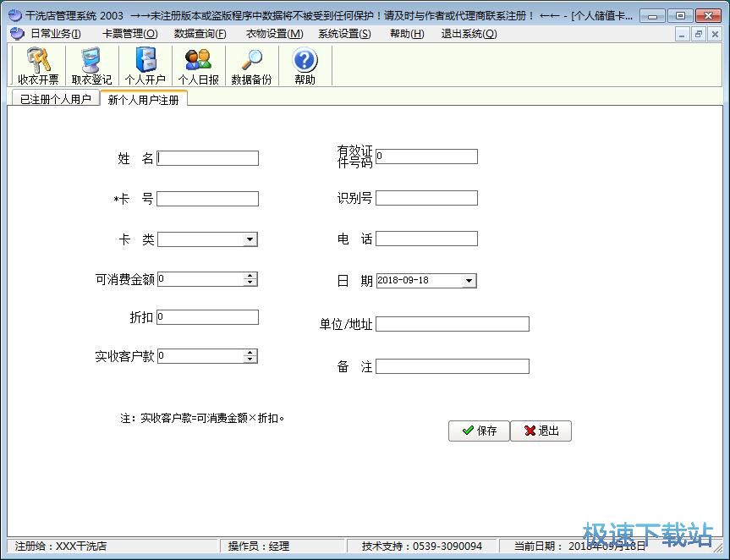The height and width of the screenshot is (560, 730).
Task: Click the note text 注：实收客户款=可消费金额×折扣
Action: [202, 418]
